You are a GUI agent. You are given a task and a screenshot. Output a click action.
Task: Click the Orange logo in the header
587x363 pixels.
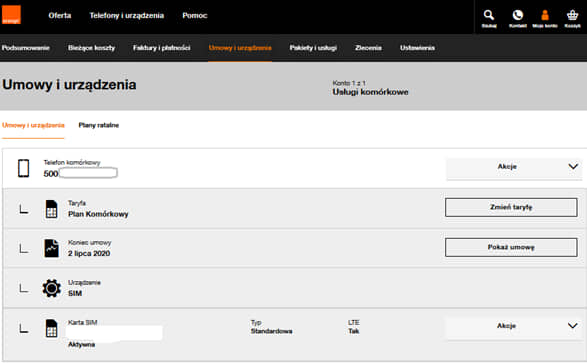click(11, 15)
